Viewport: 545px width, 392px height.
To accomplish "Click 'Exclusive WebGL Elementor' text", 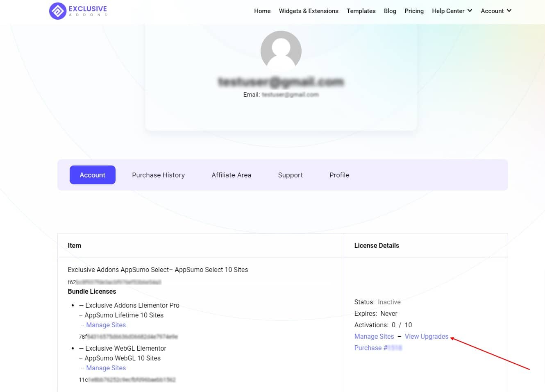I will pos(126,348).
